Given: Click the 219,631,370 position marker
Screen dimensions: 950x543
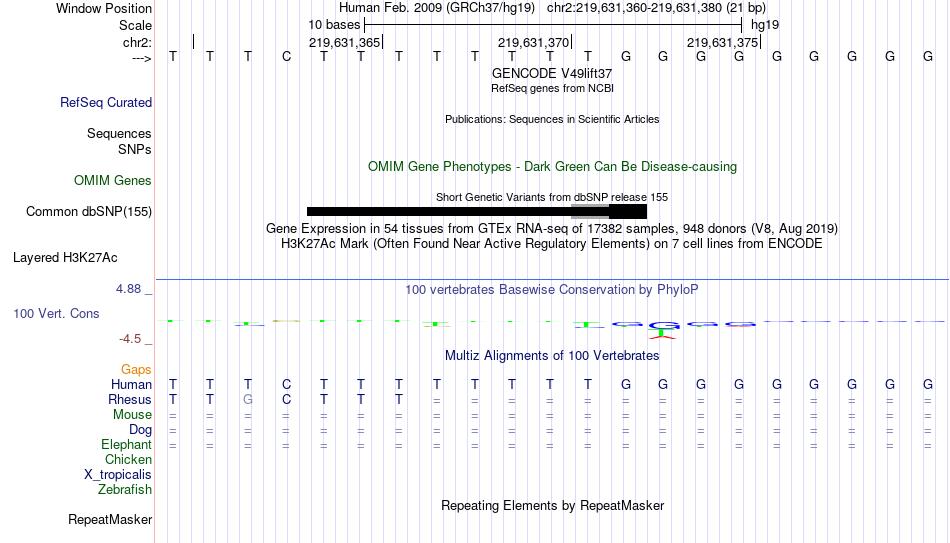Looking at the screenshot, I should (x=534, y=42).
